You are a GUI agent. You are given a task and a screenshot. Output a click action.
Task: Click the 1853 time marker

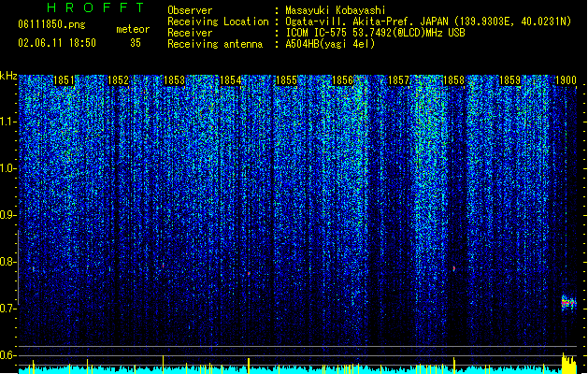point(175,80)
